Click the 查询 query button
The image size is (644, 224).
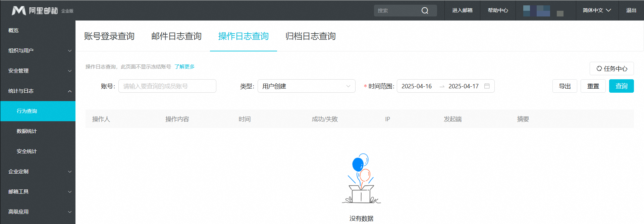pyautogui.click(x=621, y=86)
